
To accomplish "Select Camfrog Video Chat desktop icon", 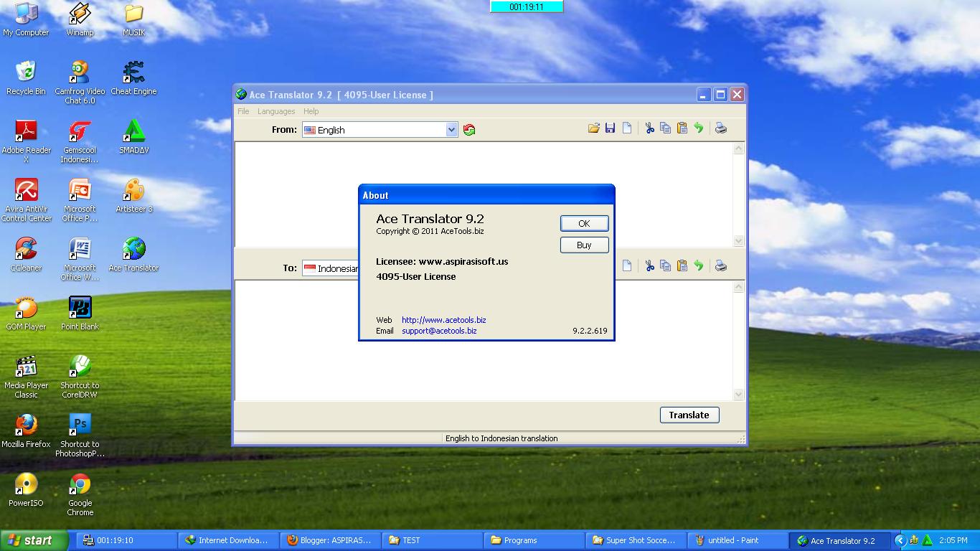I will click(80, 83).
